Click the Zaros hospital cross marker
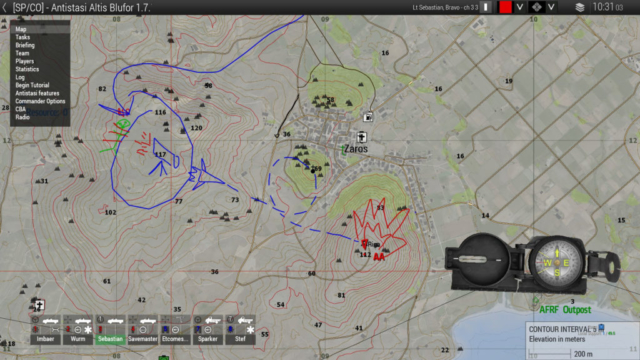Image resolution: width=640 pixels, height=360 pixels. coord(361,137)
